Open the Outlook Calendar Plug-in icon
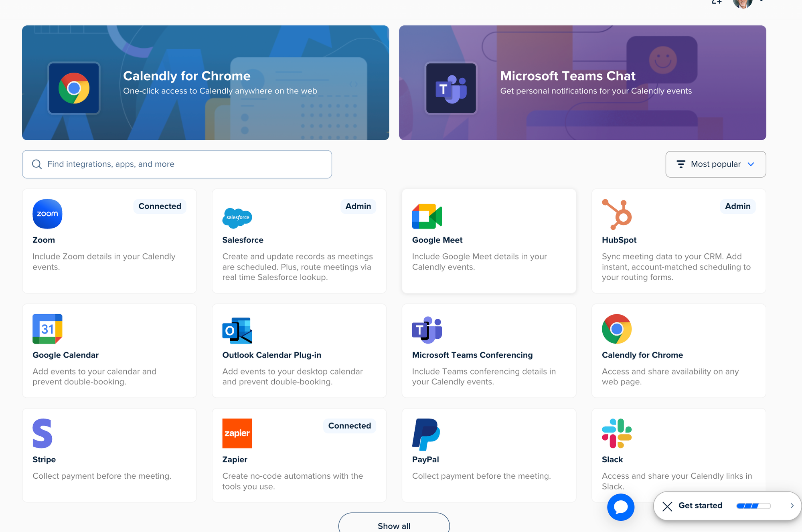Screen dimensions: 802x532 tap(237, 330)
